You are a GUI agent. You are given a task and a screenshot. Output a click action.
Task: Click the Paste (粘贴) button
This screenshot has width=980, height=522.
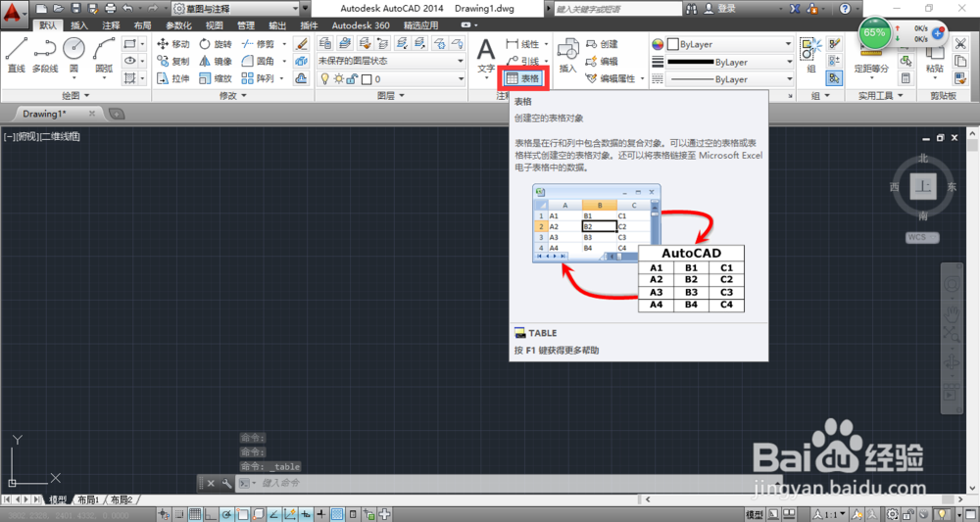click(x=934, y=60)
